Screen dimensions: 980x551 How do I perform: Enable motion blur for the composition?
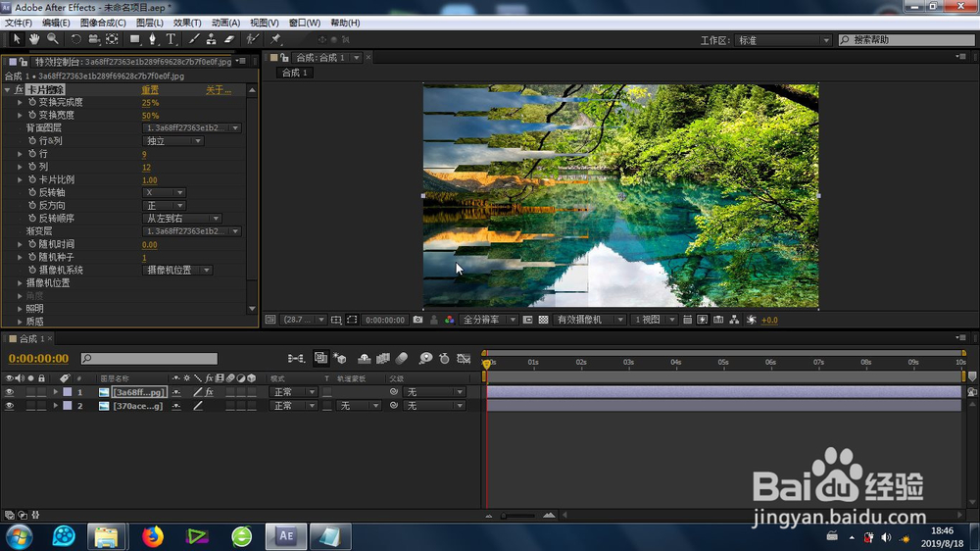402,359
